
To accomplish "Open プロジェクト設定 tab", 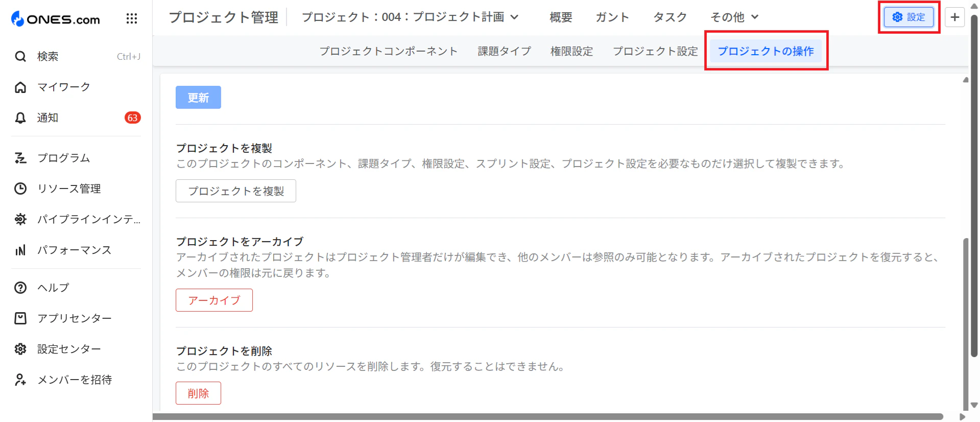I will click(655, 51).
